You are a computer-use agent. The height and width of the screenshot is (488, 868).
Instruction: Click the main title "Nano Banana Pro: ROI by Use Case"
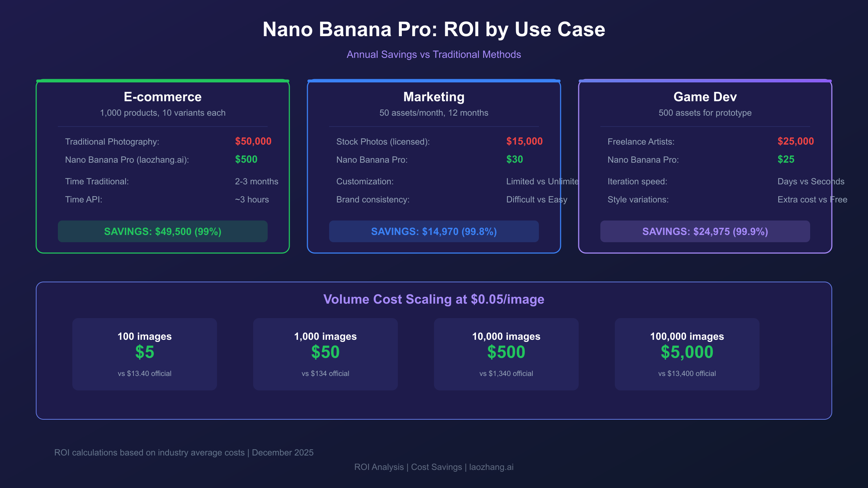[434, 29]
